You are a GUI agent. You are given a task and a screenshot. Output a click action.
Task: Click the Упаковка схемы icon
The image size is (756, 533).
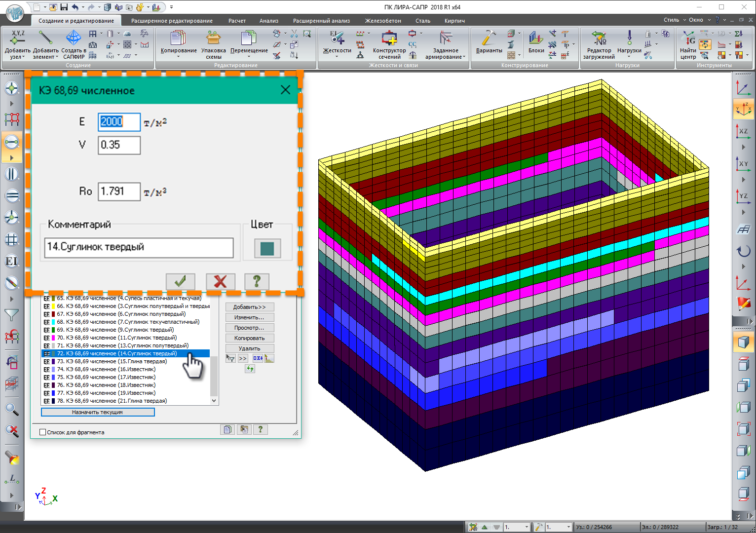click(x=213, y=38)
